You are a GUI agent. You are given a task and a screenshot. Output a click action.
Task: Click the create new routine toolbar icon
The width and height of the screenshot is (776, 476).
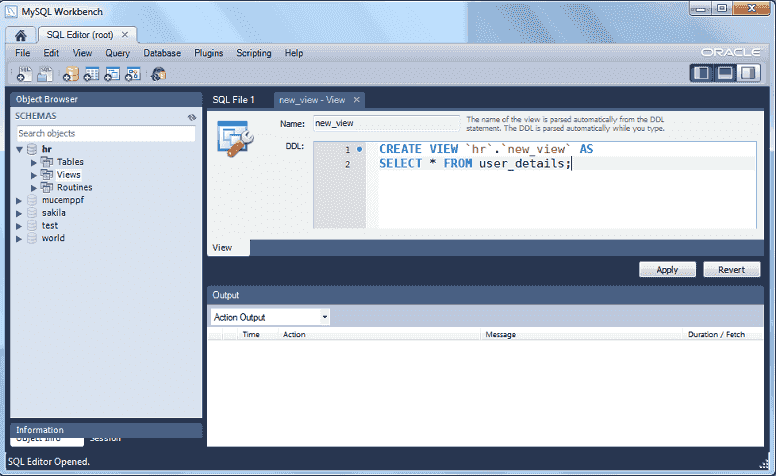point(133,74)
